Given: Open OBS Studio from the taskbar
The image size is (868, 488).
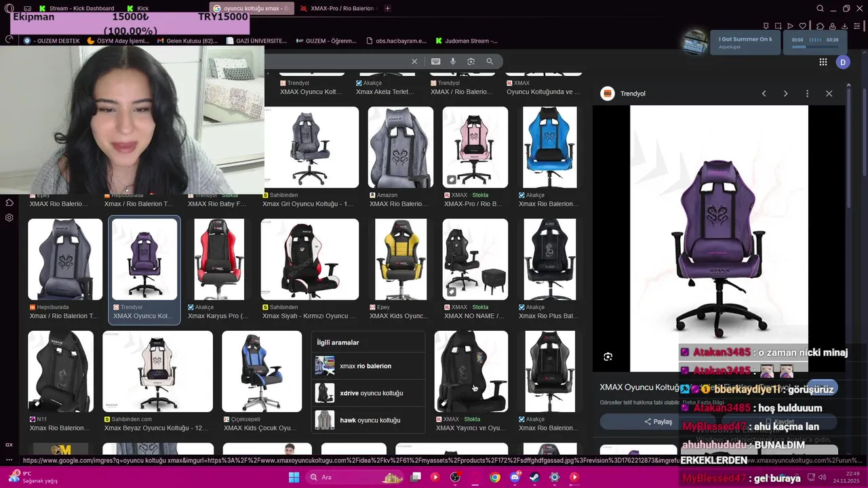Looking at the screenshot, I should pyautogui.click(x=455, y=477).
